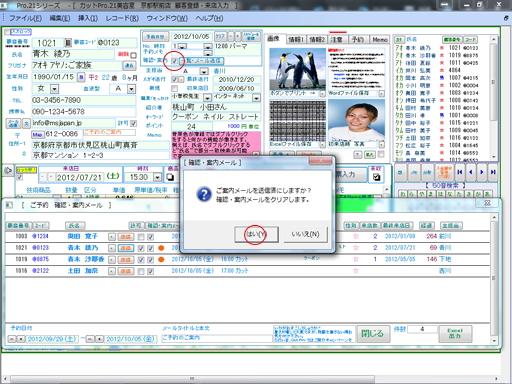
Task: Switch to the 予約 tab
Action: 358,40
